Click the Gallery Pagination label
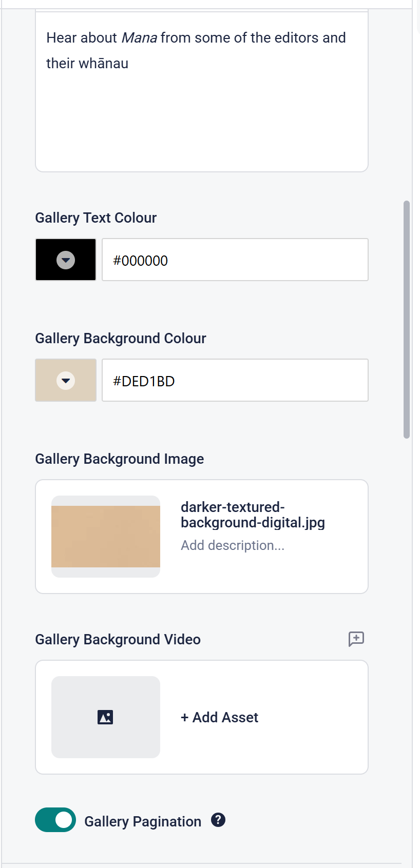Viewport: 420px width, 868px height. click(x=143, y=821)
